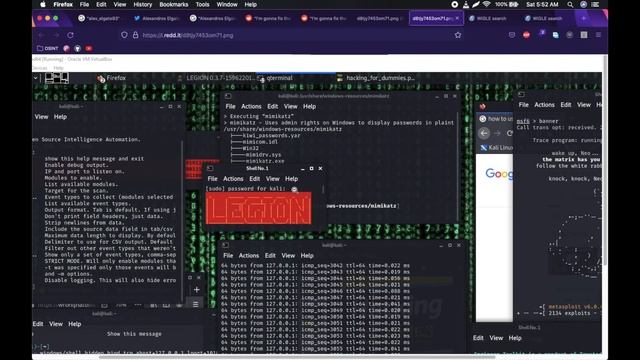Click the Pocket save icon in toolbar

pos(512,35)
